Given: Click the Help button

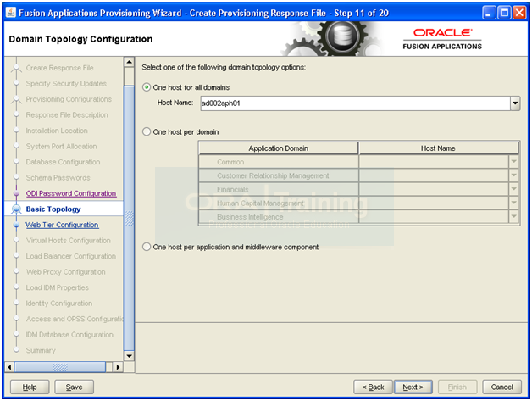Looking at the screenshot, I should [30, 387].
